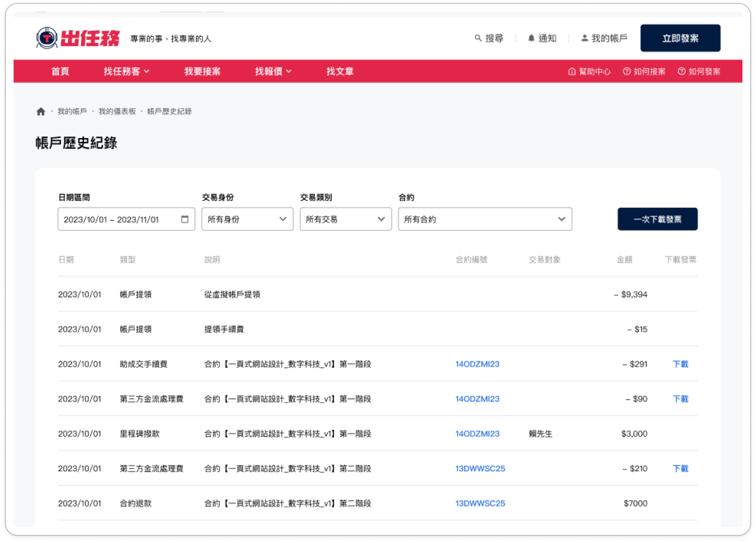Download invoice for −$210 第三方金流處理費 row
The image size is (756, 543).
(680, 469)
